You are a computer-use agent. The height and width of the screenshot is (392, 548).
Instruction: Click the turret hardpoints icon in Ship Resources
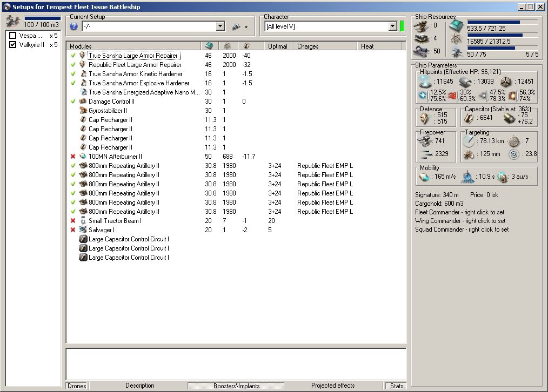[x=422, y=26]
